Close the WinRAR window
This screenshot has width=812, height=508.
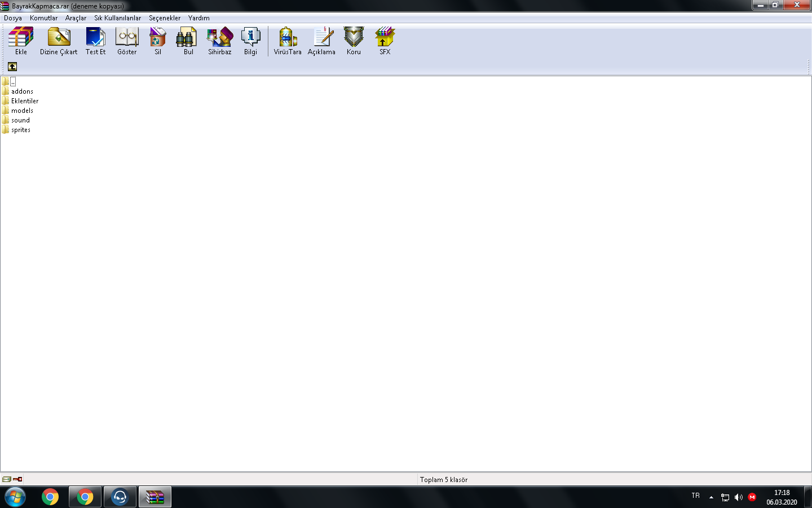(x=797, y=5)
